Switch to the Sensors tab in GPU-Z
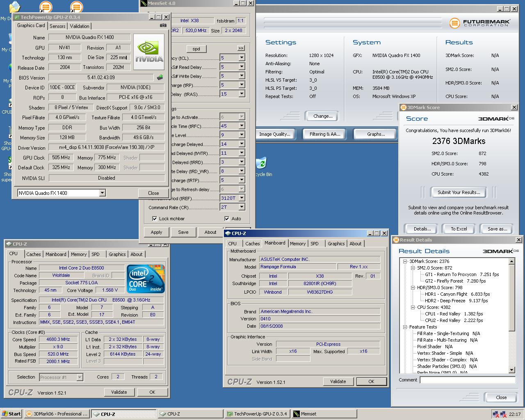The image size is (525, 420). click(57, 26)
